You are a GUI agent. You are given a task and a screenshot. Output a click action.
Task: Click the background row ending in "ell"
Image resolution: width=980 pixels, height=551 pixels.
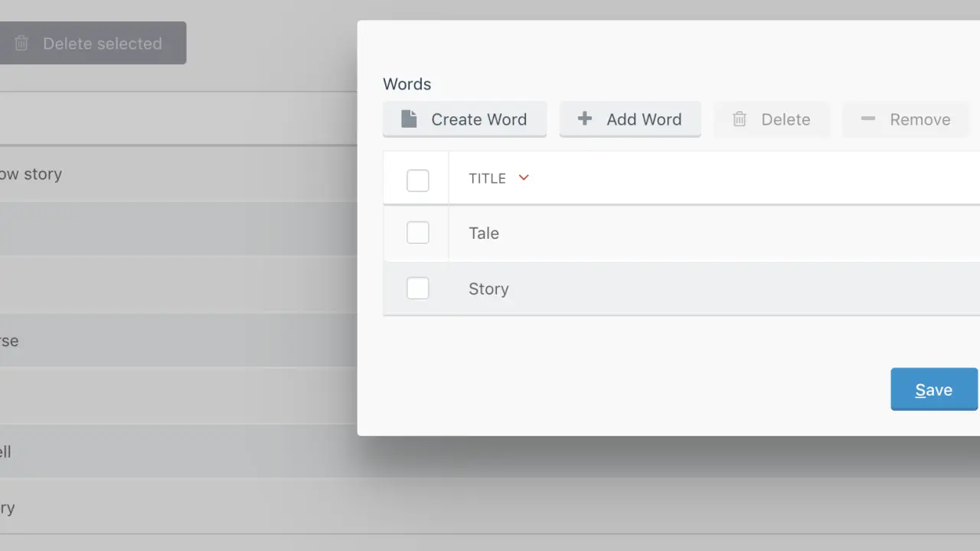(x=6, y=452)
